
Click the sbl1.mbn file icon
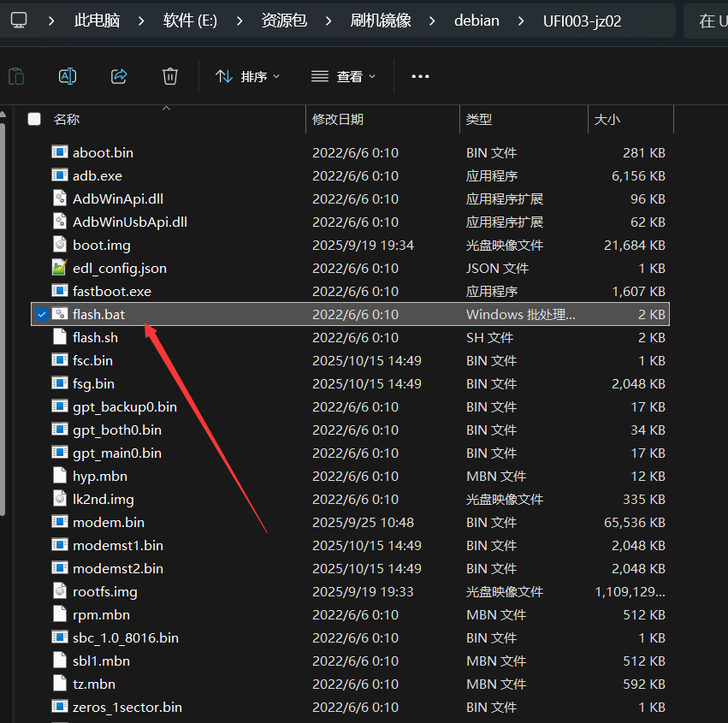click(59, 660)
